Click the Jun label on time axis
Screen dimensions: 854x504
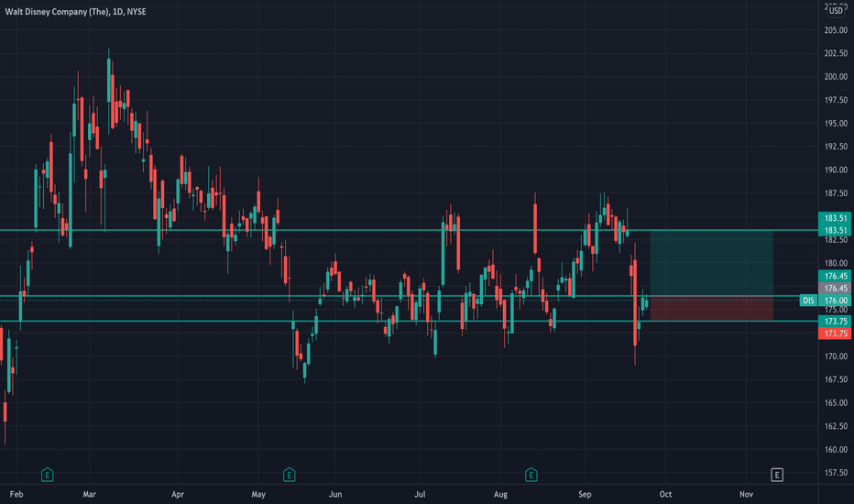coord(335,494)
